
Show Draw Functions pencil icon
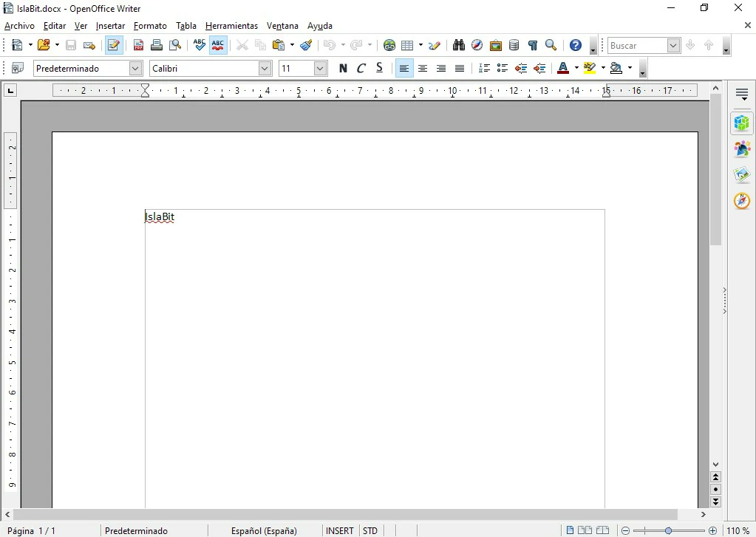[x=435, y=45]
